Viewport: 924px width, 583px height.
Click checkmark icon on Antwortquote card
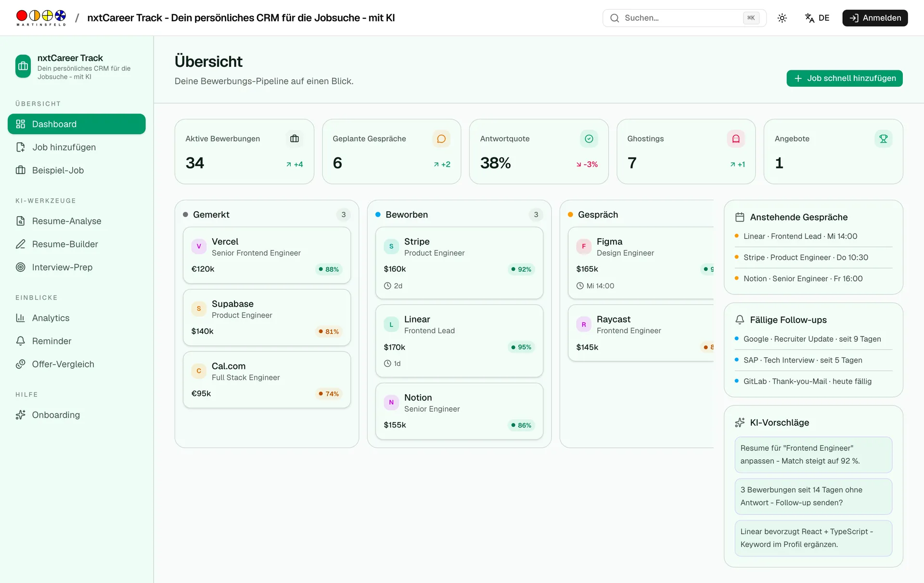click(589, 139)
